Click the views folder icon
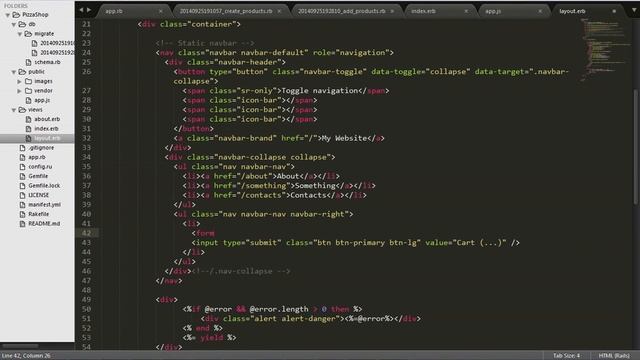 (22, 110)
